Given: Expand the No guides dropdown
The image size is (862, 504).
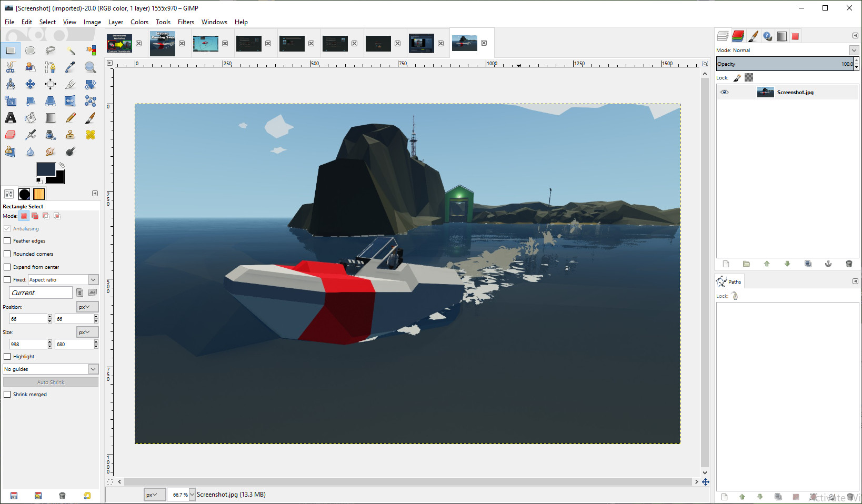Looking at the screenshot, I should click(51, 369).
